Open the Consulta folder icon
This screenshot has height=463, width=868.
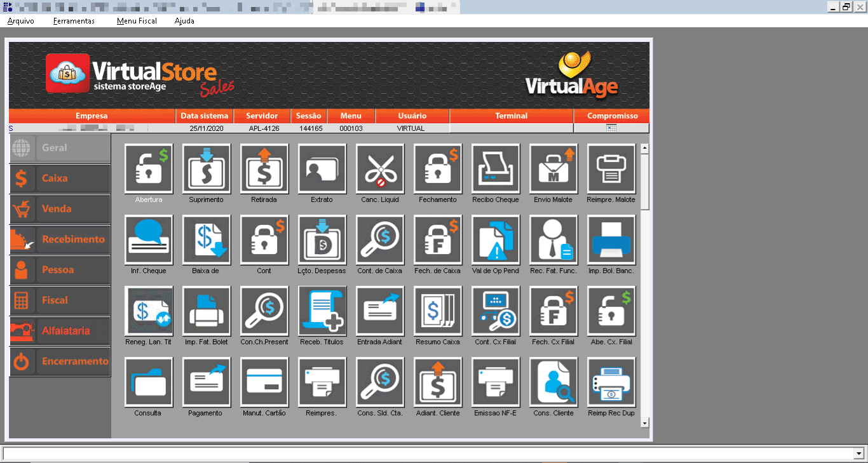click(149, 382)
